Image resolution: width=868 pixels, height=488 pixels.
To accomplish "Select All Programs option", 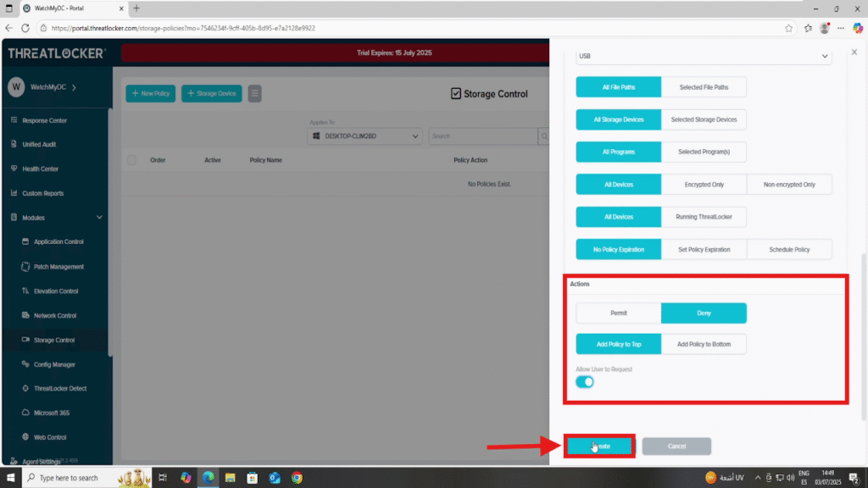I will pos(618,152).
